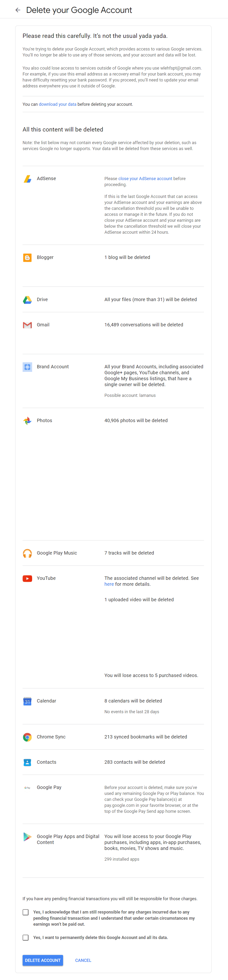Click the Brand Account icon

tap(27, 367)
